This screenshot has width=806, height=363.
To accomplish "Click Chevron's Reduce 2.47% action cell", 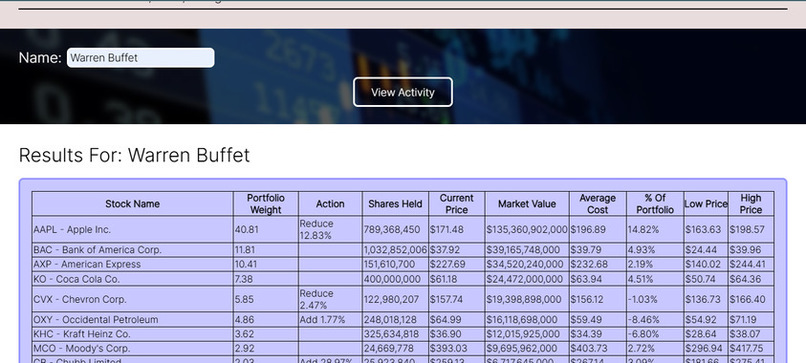I will pyautogui.click(x=330, y=299).
